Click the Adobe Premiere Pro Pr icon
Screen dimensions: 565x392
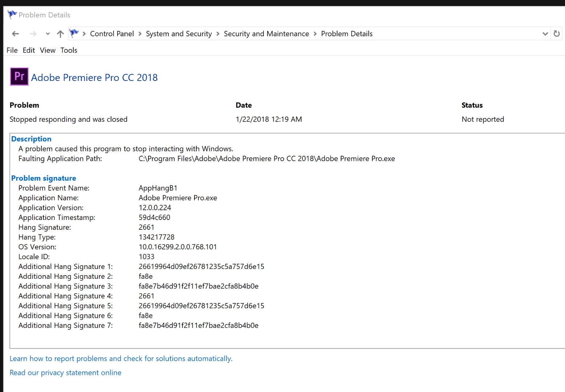point(19,77)
